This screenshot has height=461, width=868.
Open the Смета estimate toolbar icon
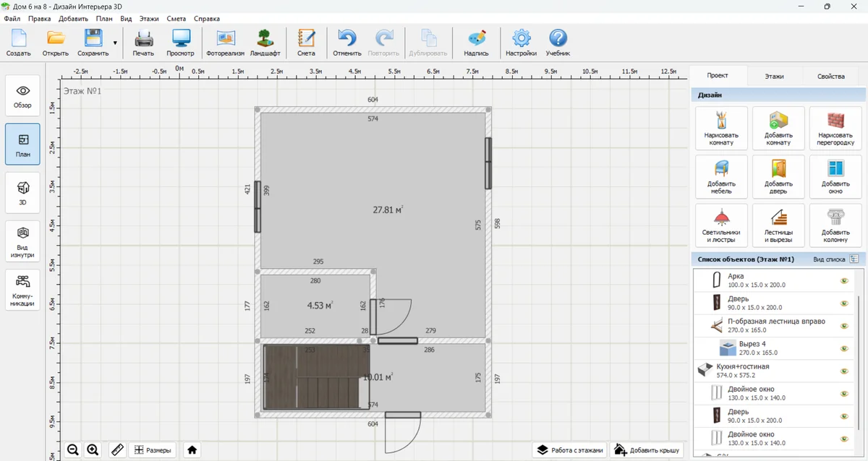click(x=306, y=43)
